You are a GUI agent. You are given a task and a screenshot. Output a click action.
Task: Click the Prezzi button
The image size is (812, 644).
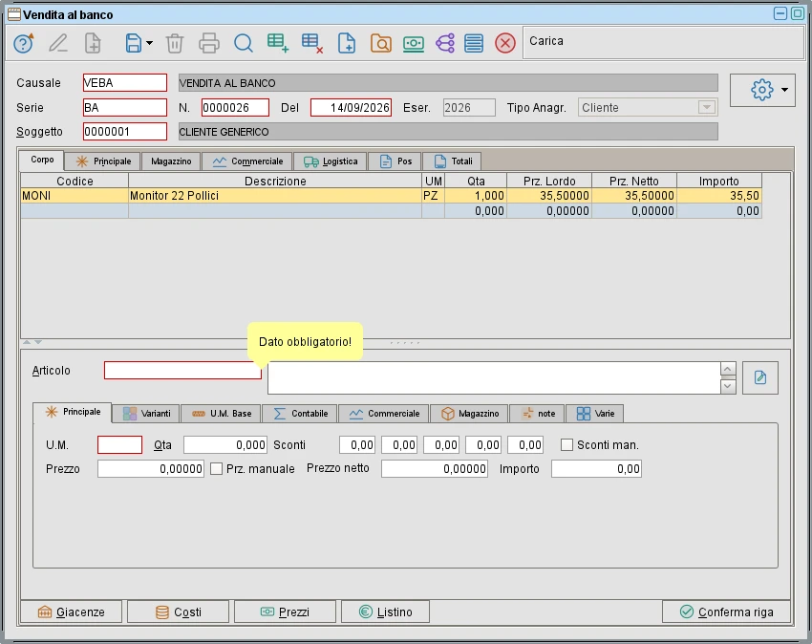pyautogui.click(x=285, y=612)
